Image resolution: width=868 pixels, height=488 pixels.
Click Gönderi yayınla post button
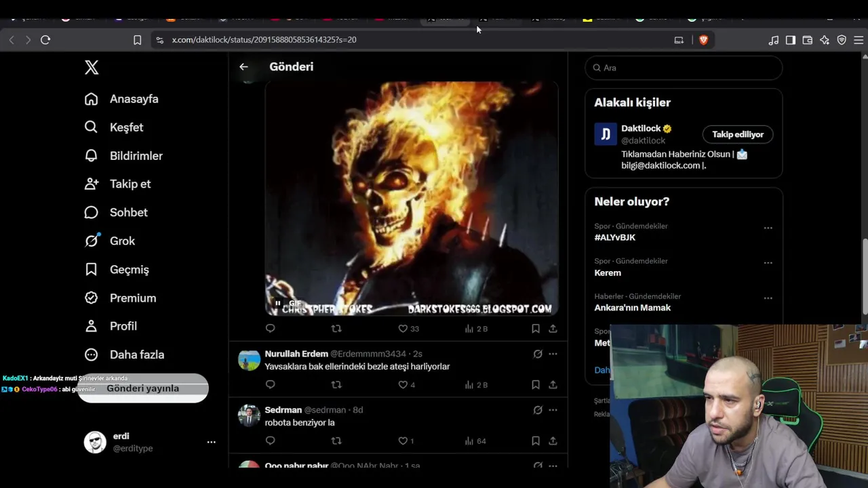[x=143, y=388]
